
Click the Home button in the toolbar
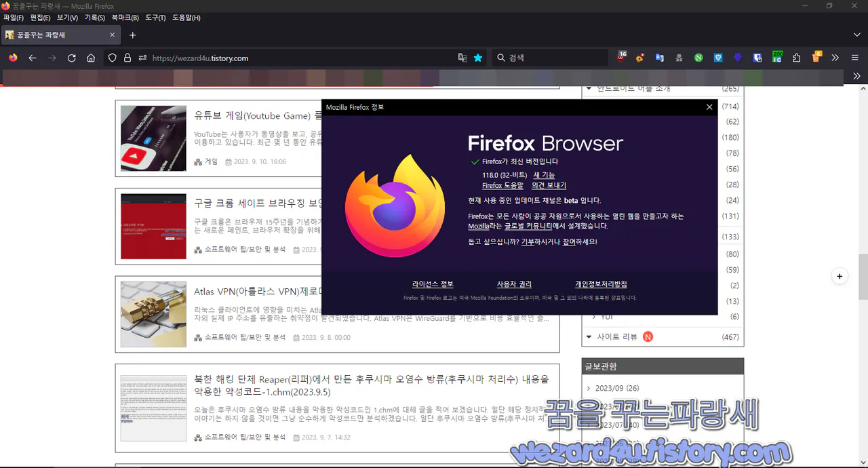click(x=91, y=58)
